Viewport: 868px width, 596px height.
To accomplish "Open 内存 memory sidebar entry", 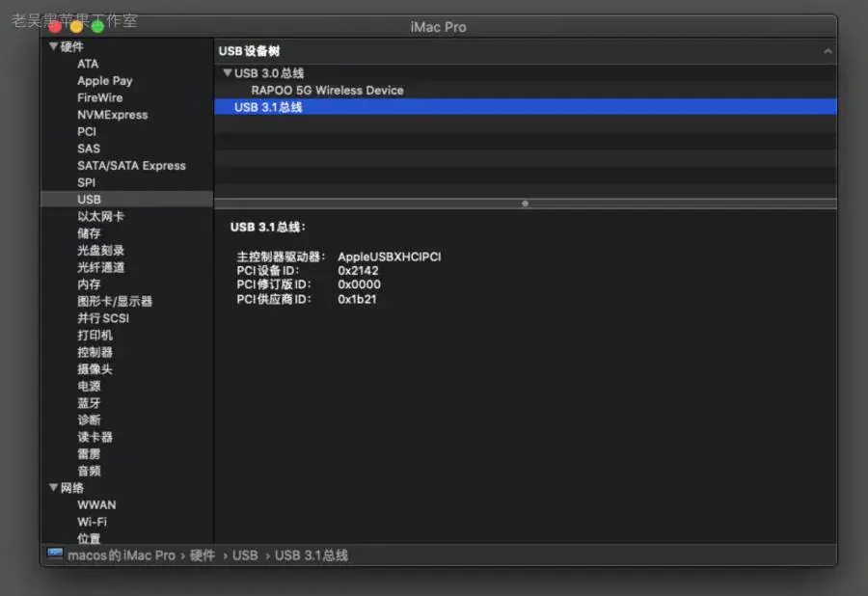I will pyautogui.click(x=89, y=284).
